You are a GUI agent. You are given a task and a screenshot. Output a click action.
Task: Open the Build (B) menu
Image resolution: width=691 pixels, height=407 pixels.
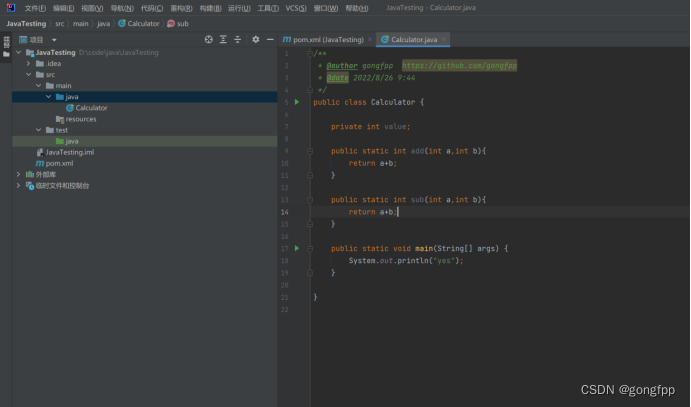point(211,8)
